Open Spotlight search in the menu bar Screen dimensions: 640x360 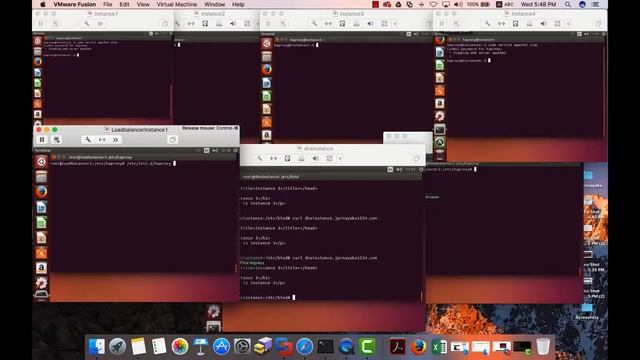coord(568,4)
